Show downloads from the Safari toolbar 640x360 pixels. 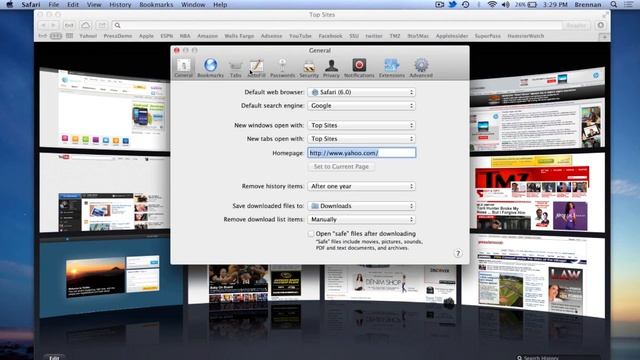pyautogui.click(x=600, y=25)
